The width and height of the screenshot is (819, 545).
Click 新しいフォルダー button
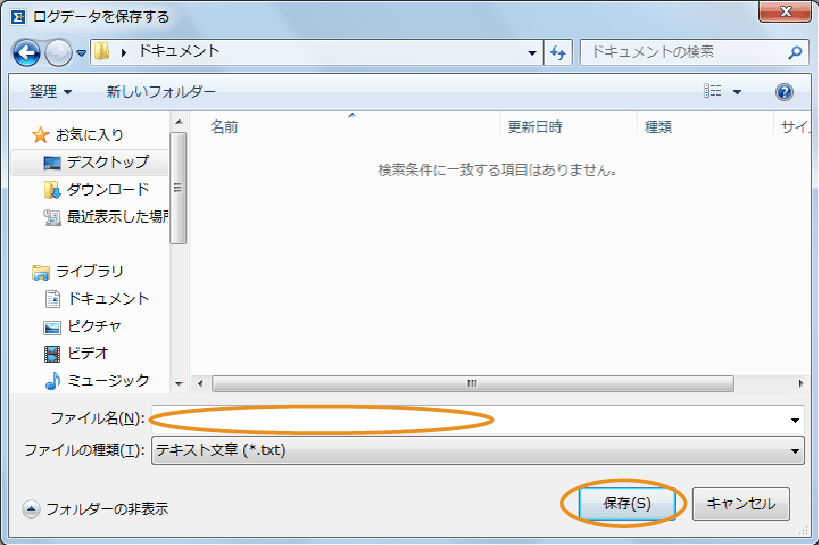tap(161, 92)
